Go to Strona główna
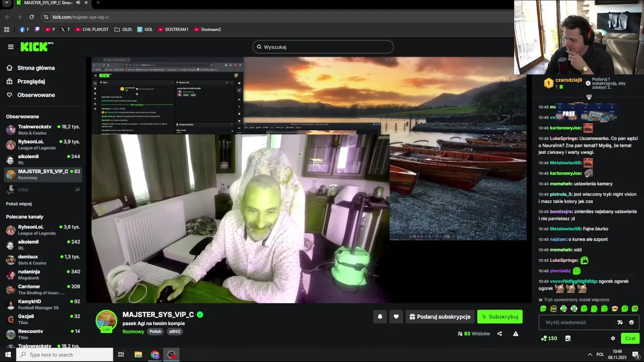 [36, 68]
